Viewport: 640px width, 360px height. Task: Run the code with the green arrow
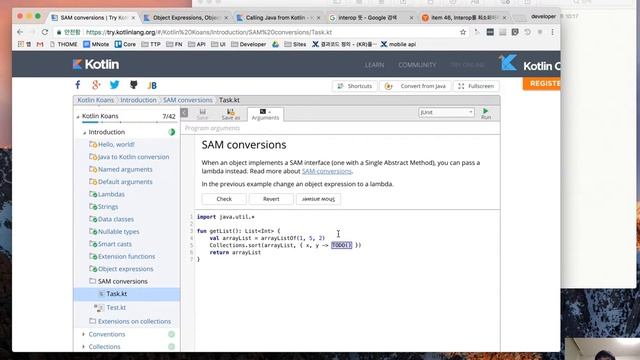click(486, 113)
